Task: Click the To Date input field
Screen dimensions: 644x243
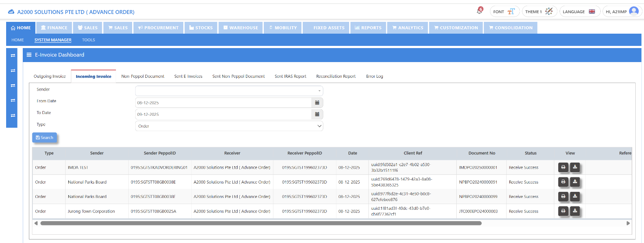Action: coord(223,115)
